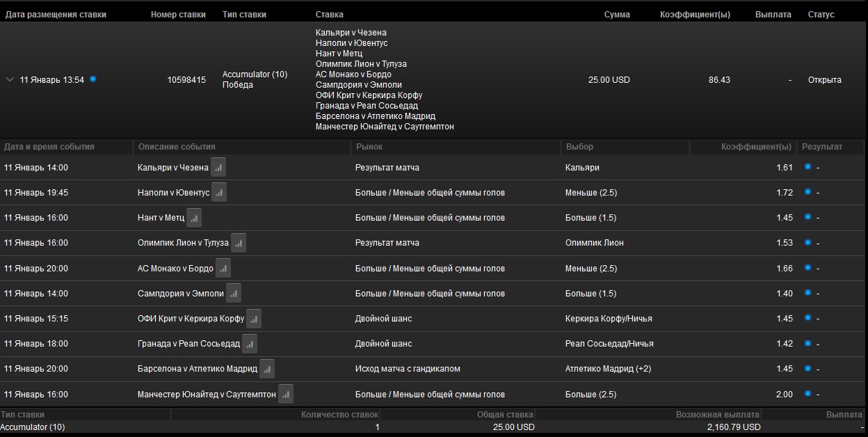
Task: Click the blue result dot for Кальяри row
Action: click(807, 167)
